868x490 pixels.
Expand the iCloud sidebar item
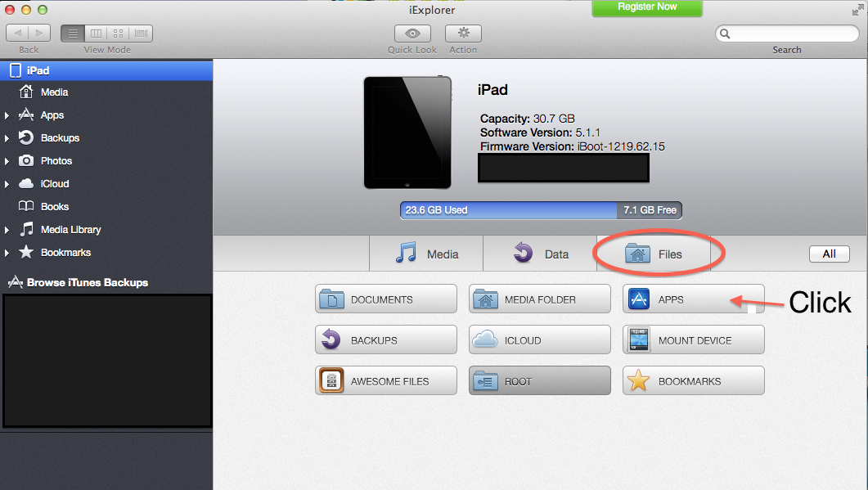(7, 184)
